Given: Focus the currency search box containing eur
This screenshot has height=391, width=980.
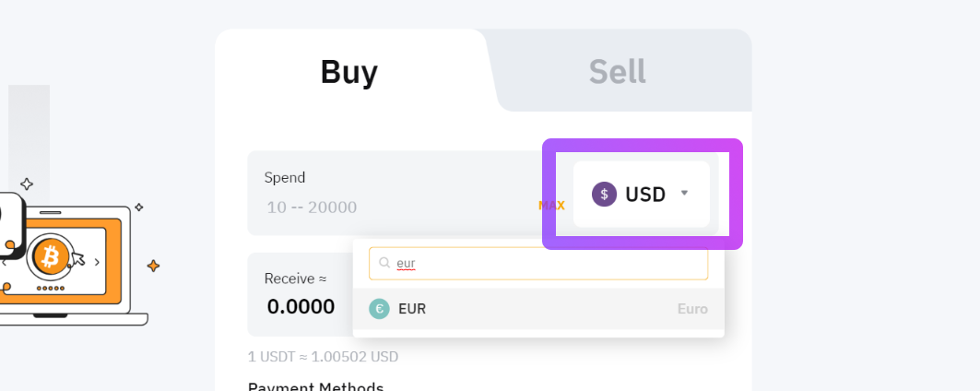Looking at the screenshot, I should point(538,264).
